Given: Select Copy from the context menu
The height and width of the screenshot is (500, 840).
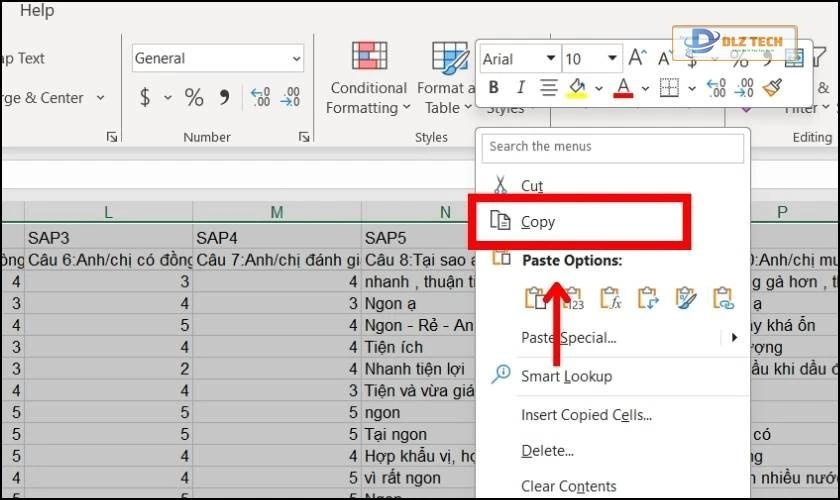Looking at the screenshot, I should (x=538, y=222).
